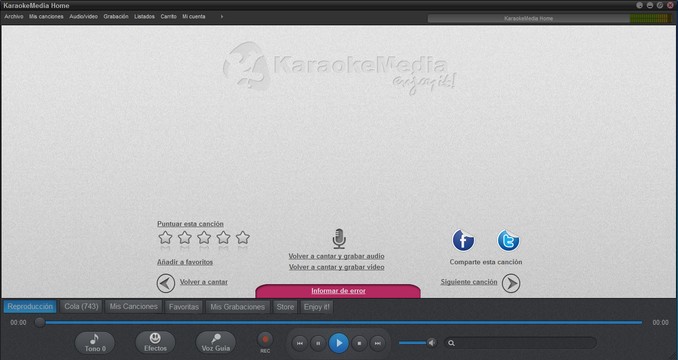Screen dimensions: 678x360
Task: Toggle Voz Guía guide vocal
Action: [215, 343]
